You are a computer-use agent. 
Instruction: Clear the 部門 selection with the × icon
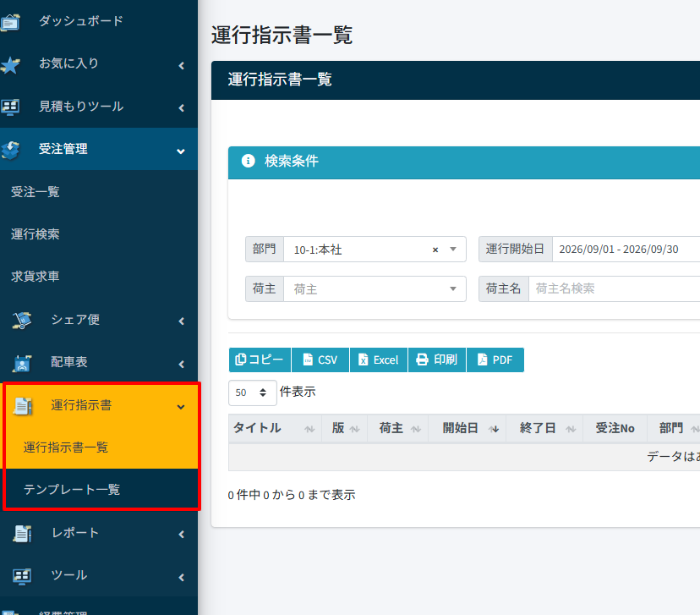[x=435, y=250]
